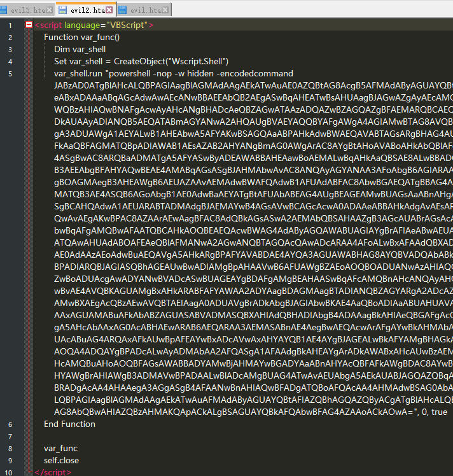Click the CreateObject("Wscript.Shell") text
The height and width of the screenshot is (476, 453).
pyautogui.click(x=171, y=62)
